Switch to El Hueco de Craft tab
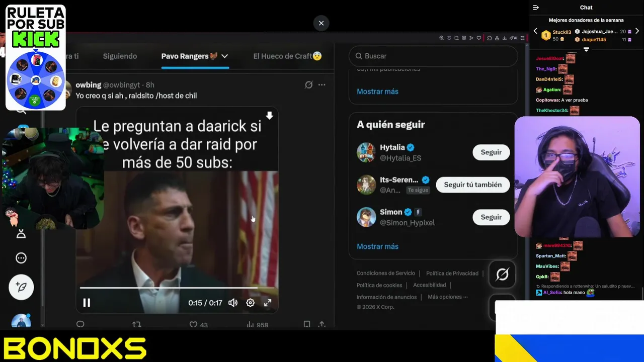644x362 pixels. click(287, 56)
